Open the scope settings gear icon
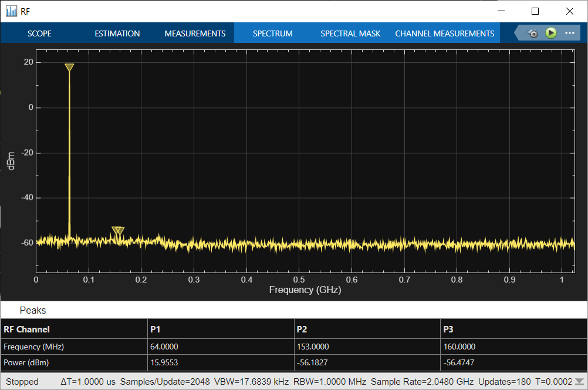 pyautogui.click(x=533, y=33)
